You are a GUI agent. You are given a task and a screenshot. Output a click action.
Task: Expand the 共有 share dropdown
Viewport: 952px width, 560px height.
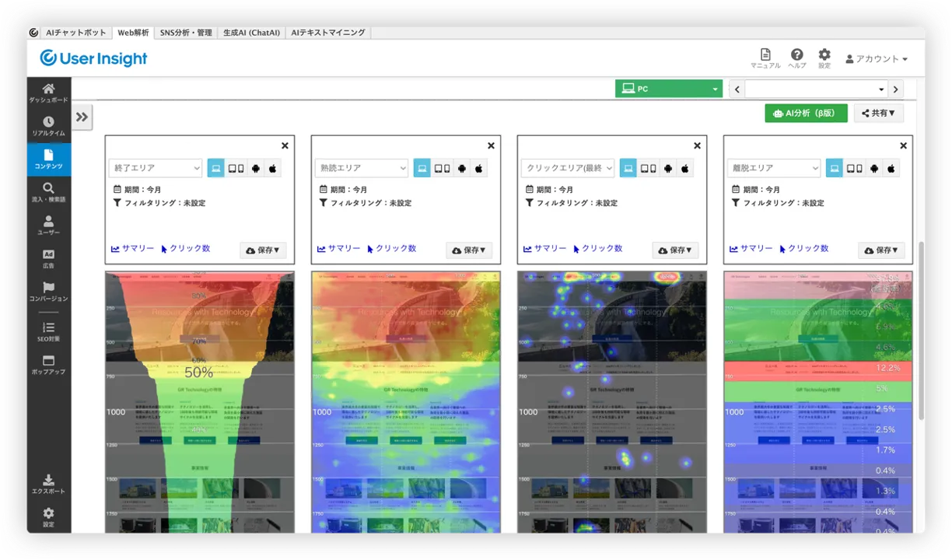pos(878,113)
